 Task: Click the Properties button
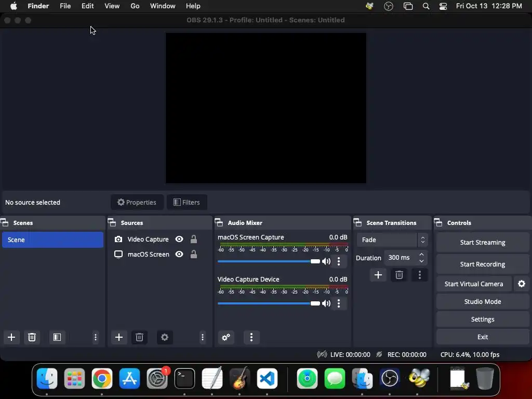pyautogui.click(x=137, y=202)
